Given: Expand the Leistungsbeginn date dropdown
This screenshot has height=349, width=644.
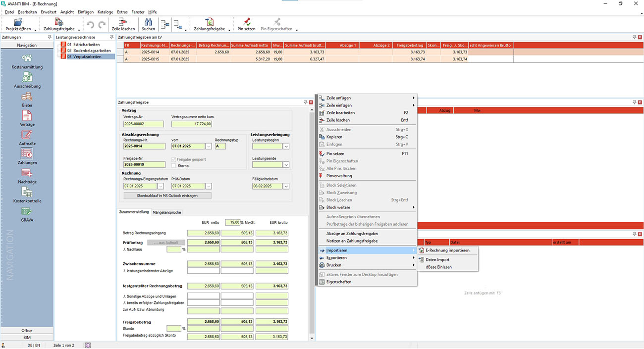Looking at the screenshot, I should [x=286, y=147].
